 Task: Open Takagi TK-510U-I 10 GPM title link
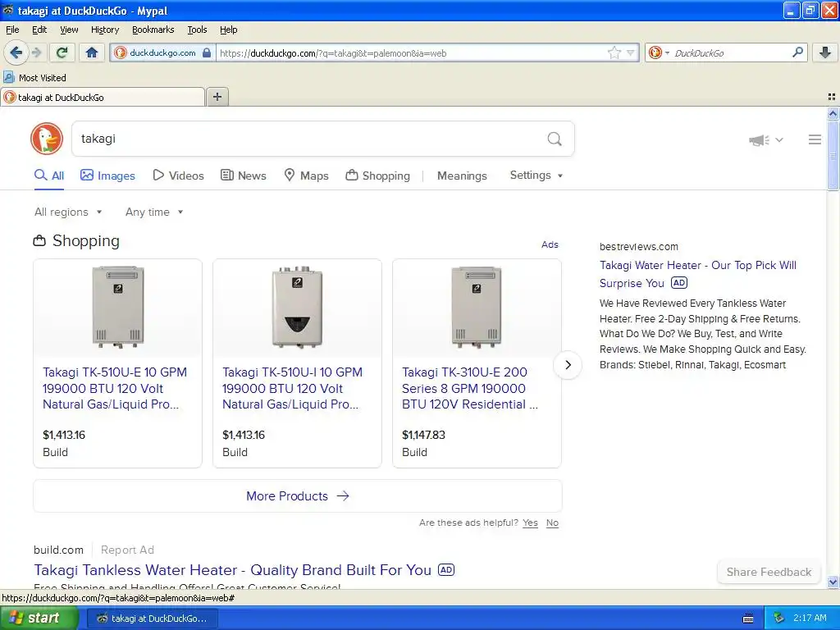tap(293, 388)
